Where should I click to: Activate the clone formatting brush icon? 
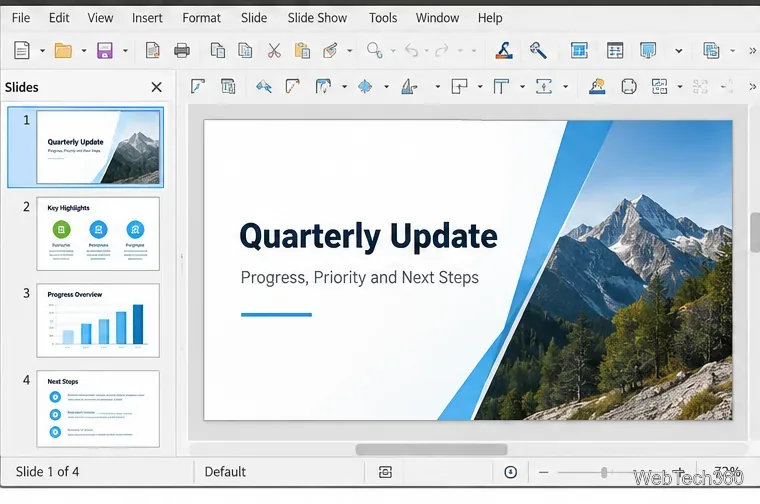[x=330, y=50]
